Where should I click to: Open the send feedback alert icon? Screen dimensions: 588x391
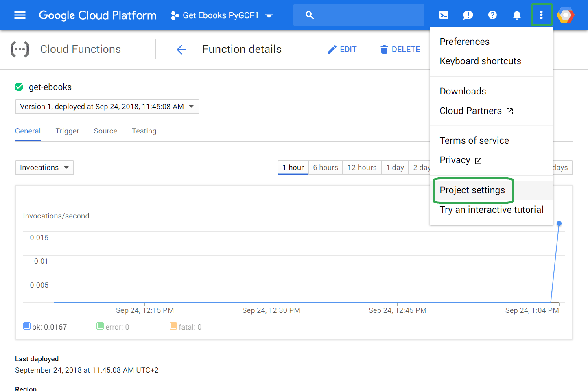[x=468, y=15]
